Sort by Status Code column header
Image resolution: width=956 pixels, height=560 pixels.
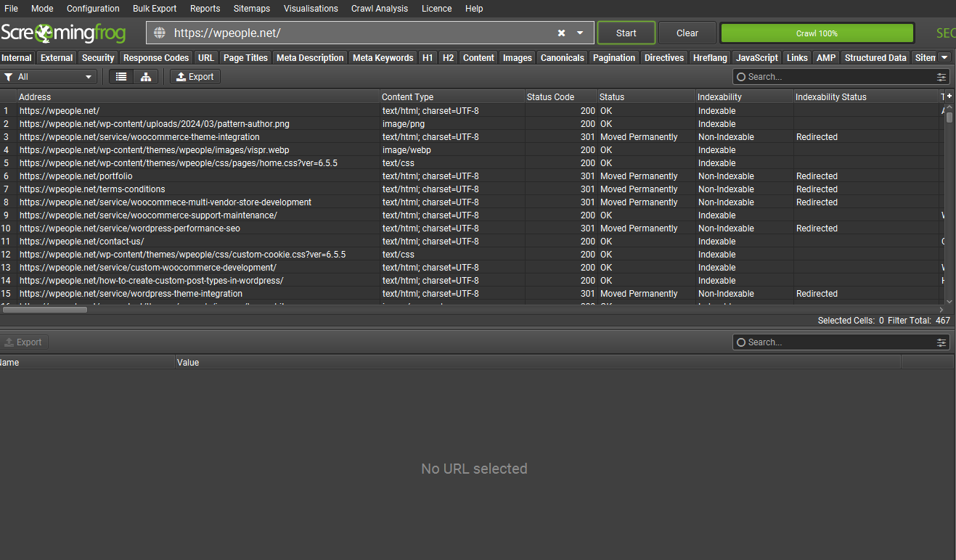tap(561, 96)
